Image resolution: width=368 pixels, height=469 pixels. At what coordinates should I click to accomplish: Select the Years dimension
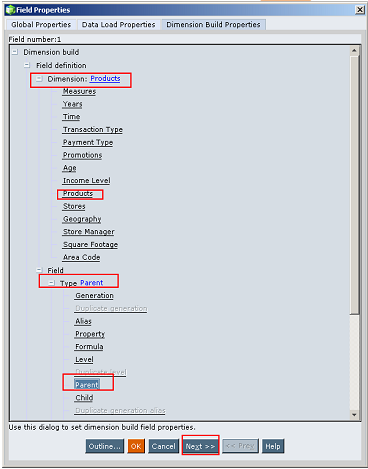click(73, 104)
